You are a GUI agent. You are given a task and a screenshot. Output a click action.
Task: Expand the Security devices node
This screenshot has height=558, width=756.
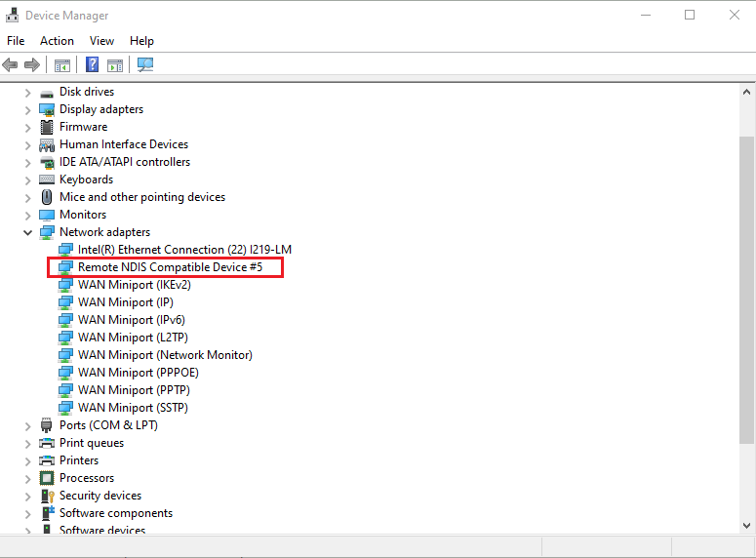27,497
